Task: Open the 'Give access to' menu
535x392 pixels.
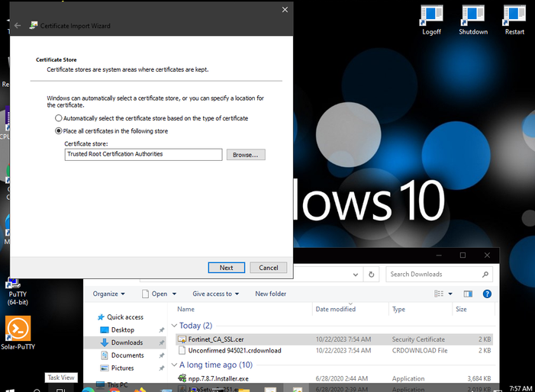Action: [x=216, y=294]
